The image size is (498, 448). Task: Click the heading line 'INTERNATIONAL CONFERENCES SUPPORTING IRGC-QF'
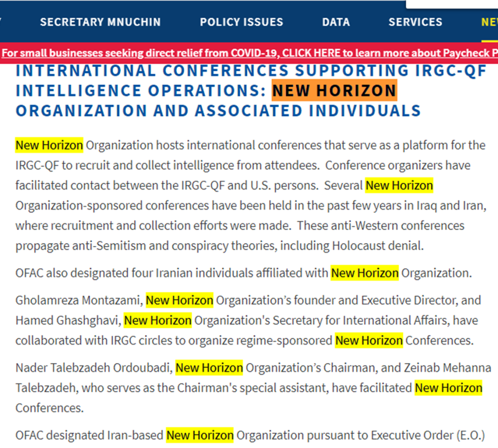(251, 70)
